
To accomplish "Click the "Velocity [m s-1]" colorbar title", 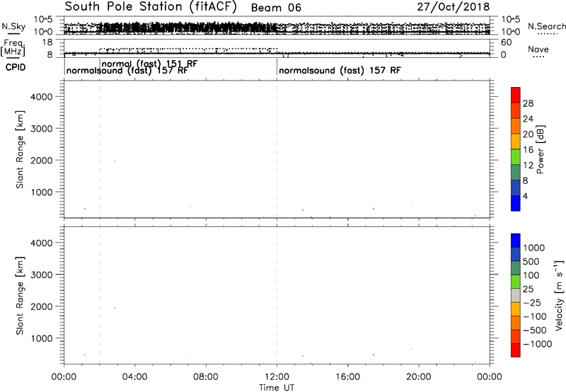I will point(559,295).
